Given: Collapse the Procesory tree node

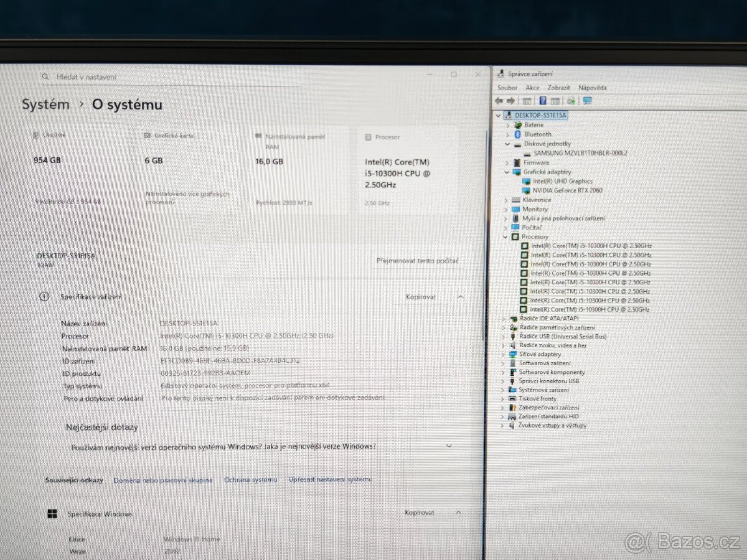Looking at the screenshot, I should [505, 237].
